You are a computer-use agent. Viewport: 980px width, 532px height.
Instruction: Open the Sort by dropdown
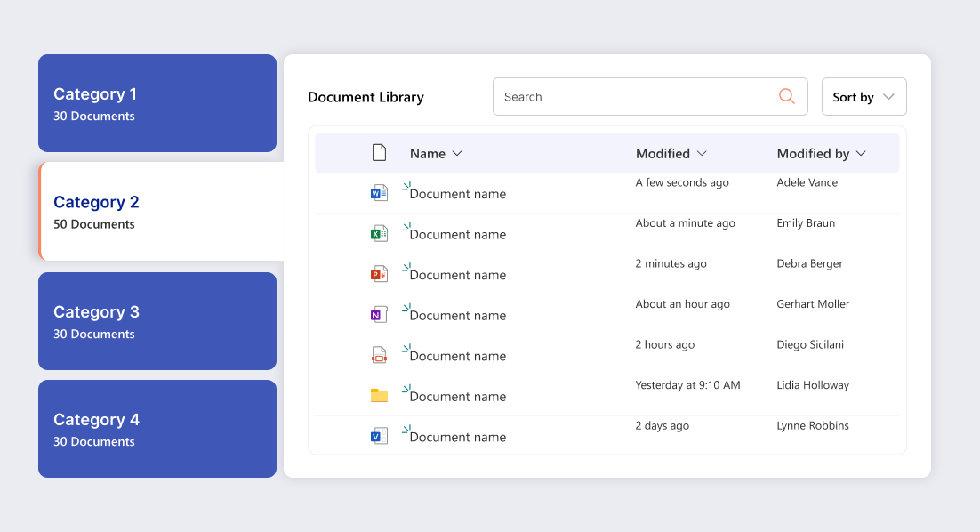864,96
